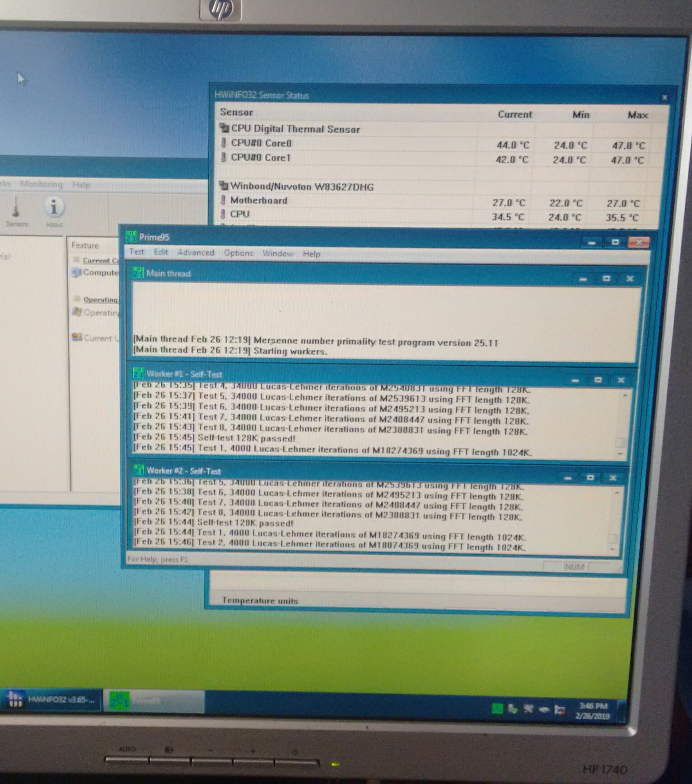
Task: Close the Worker #1 Self-Test window
Action: point(621,380)
